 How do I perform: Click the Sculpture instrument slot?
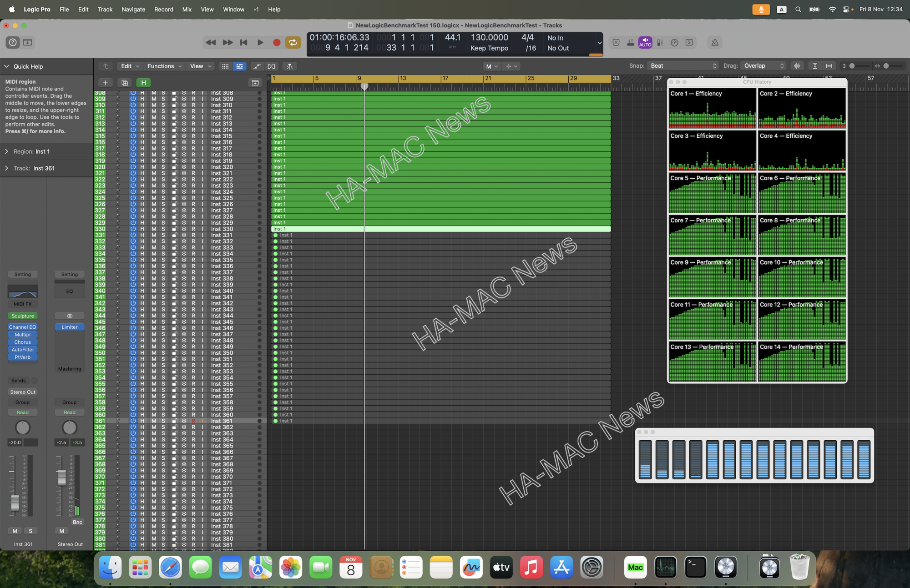pos(23,316)
